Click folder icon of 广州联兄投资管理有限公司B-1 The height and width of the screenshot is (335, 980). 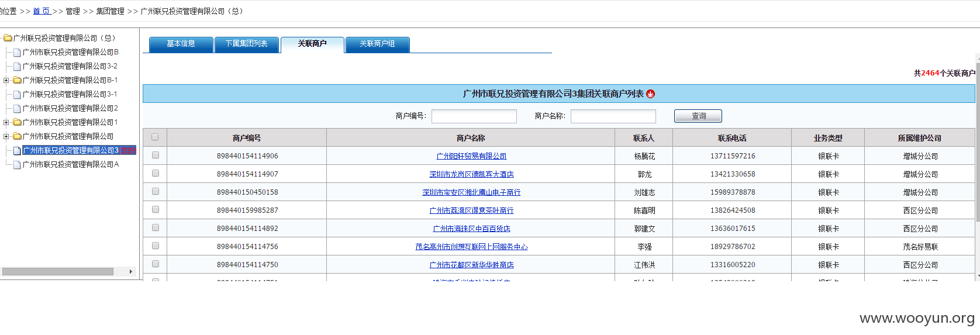17,80
